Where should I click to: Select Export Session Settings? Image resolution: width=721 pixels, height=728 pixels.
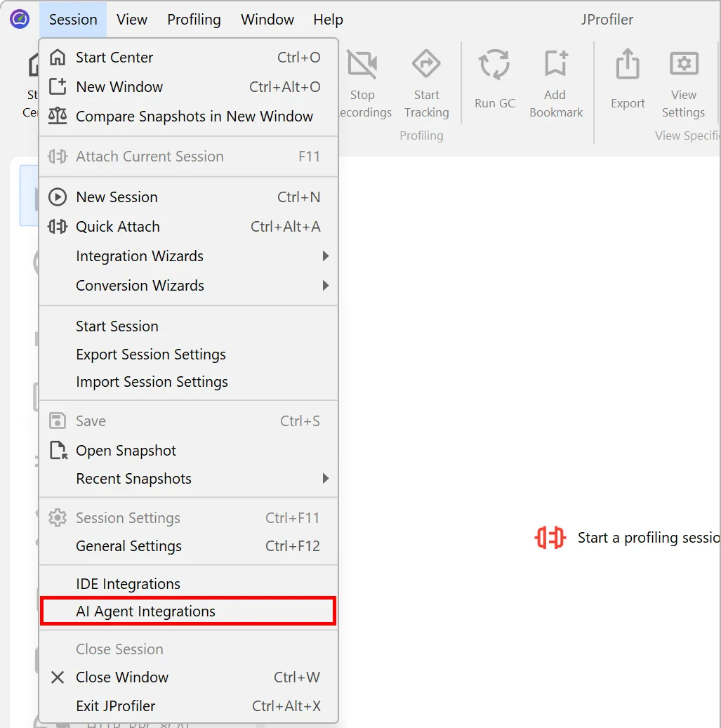pos(188,355)
